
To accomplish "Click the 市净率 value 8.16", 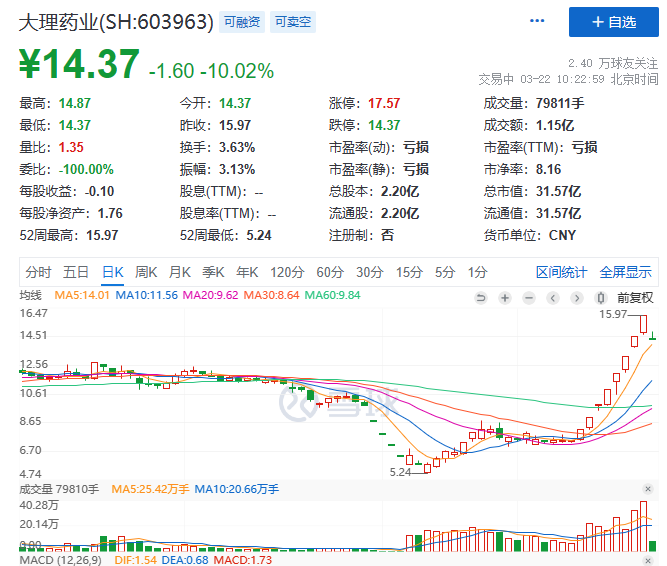I will (548, 170).
